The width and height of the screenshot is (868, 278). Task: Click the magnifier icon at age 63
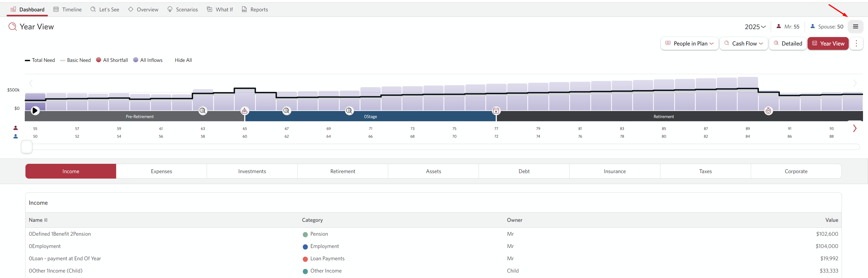click(x=202, y=111)
